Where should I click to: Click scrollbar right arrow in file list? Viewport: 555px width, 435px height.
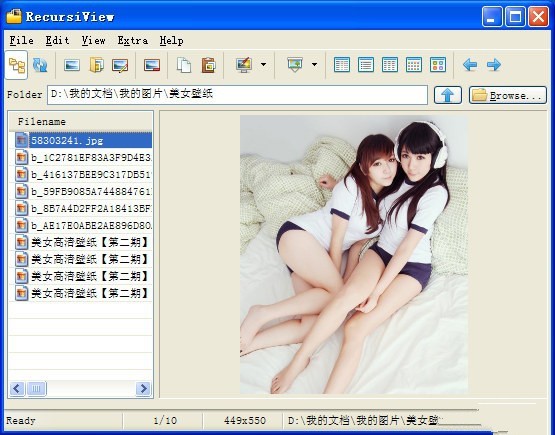pos(143,389)
